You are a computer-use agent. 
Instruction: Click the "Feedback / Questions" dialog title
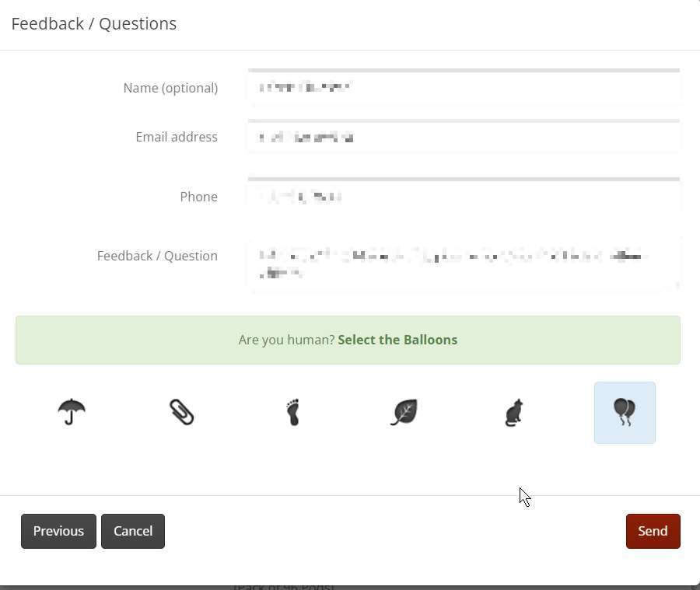94,23
